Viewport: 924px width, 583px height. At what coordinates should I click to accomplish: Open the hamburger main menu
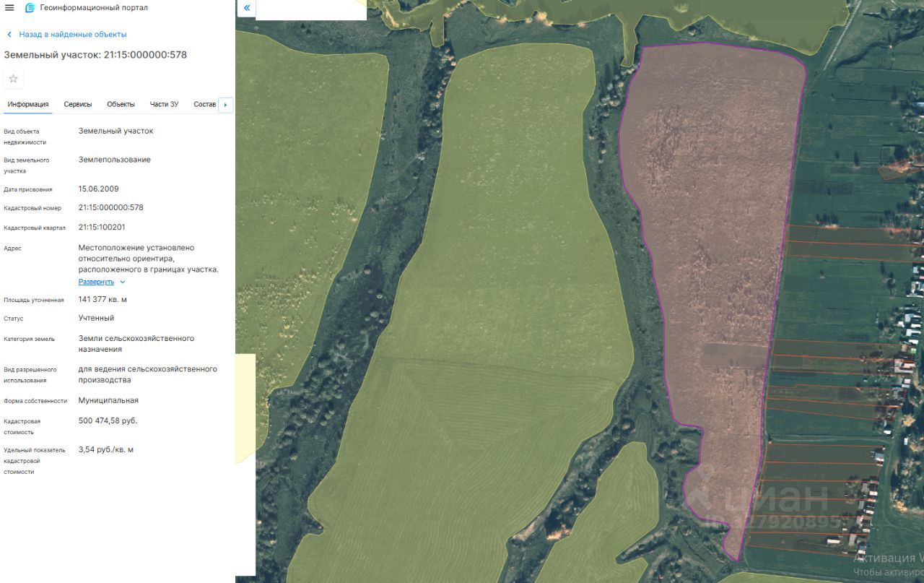coord(9,8)
